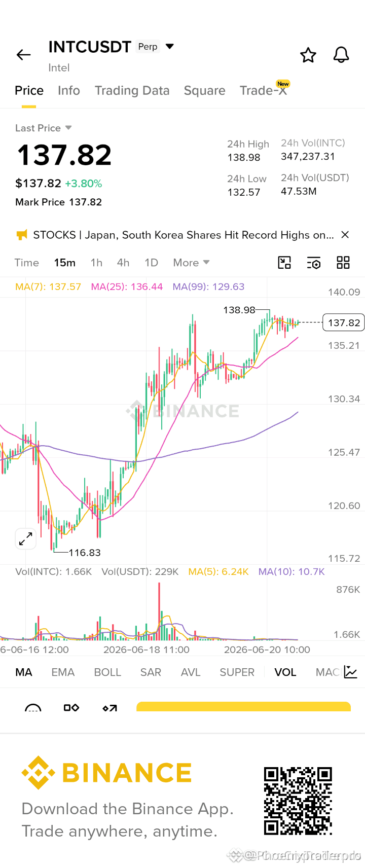365x868 pixels.
Task: Toggle the BOLL indicator
Action: 107,672
